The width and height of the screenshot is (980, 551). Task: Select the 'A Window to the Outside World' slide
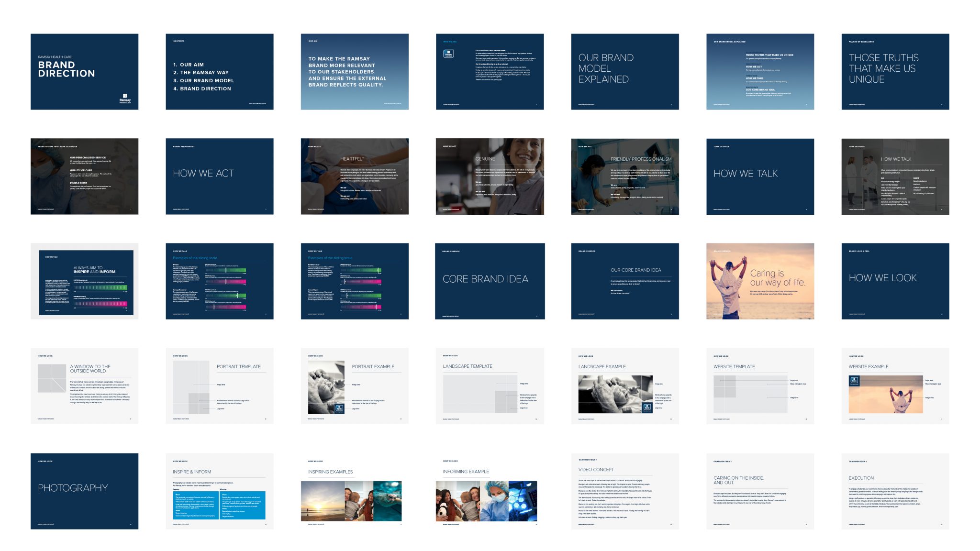(x=84, y=386)
